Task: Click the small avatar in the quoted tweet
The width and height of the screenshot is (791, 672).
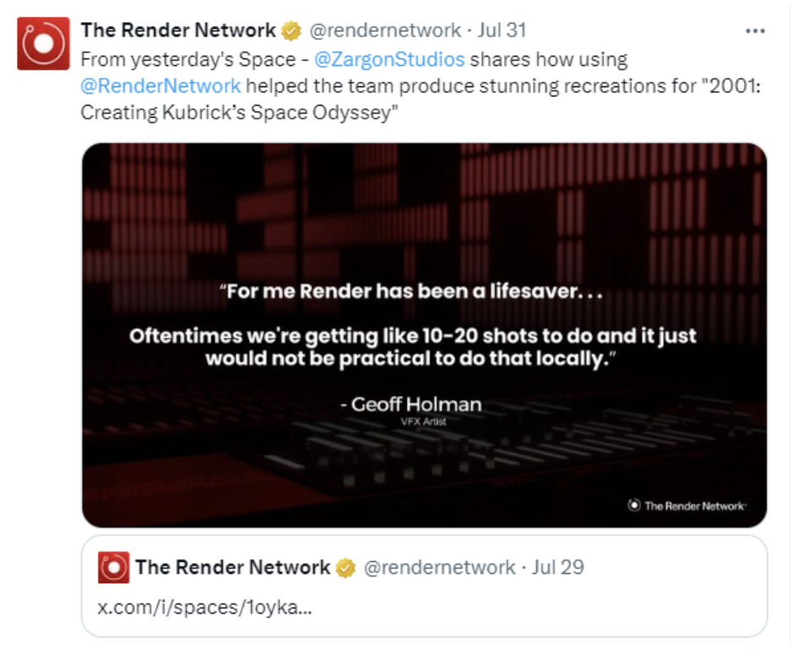Action: 113,567
